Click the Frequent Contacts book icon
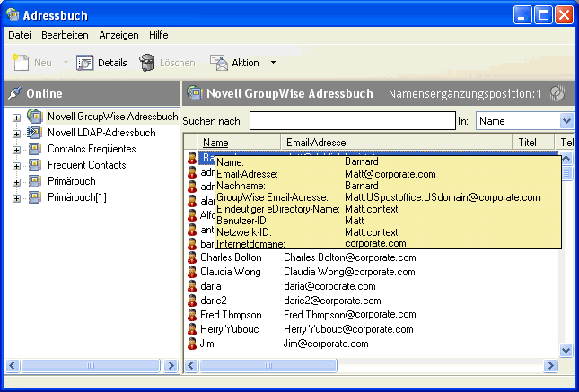This screenshot has width=579, height=392. point(35,165)
